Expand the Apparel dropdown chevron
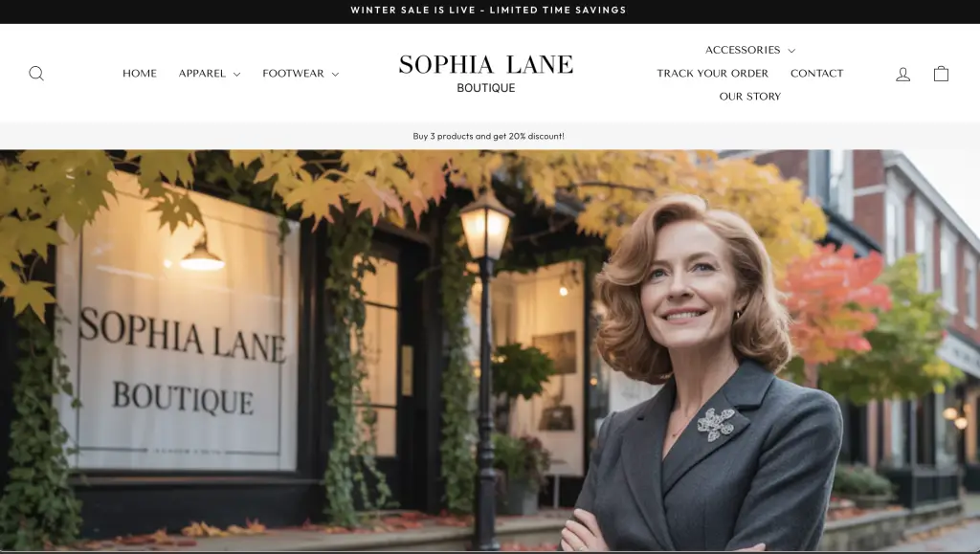The image size is (980, 554). point(237,75)
